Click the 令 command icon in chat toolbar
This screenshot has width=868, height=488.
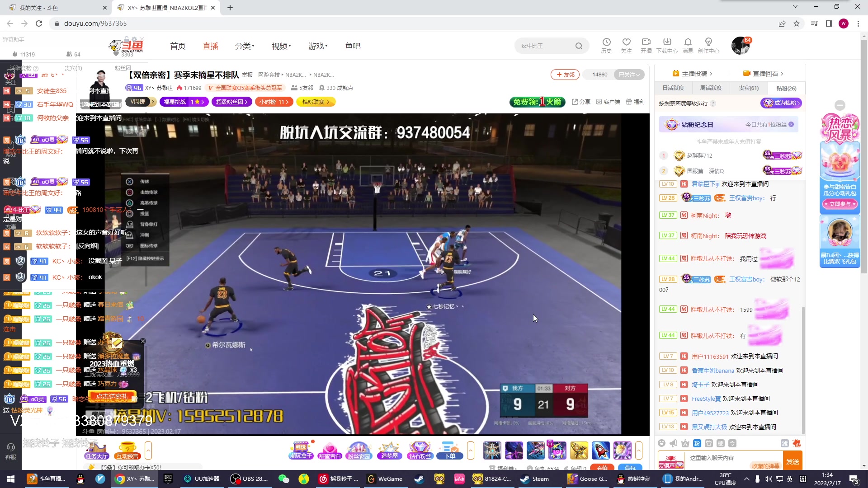click(x=732, y=443)
